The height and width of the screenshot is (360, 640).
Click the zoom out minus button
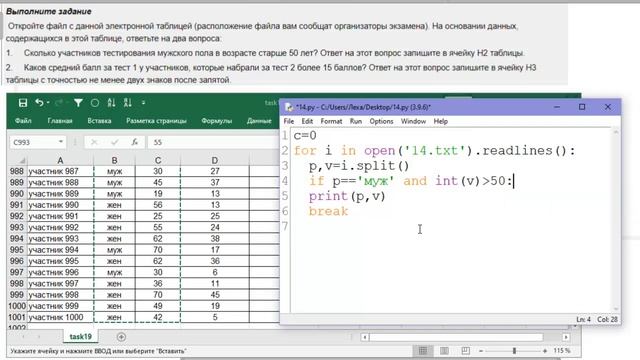pyautogui.click(x=481, y=351)
